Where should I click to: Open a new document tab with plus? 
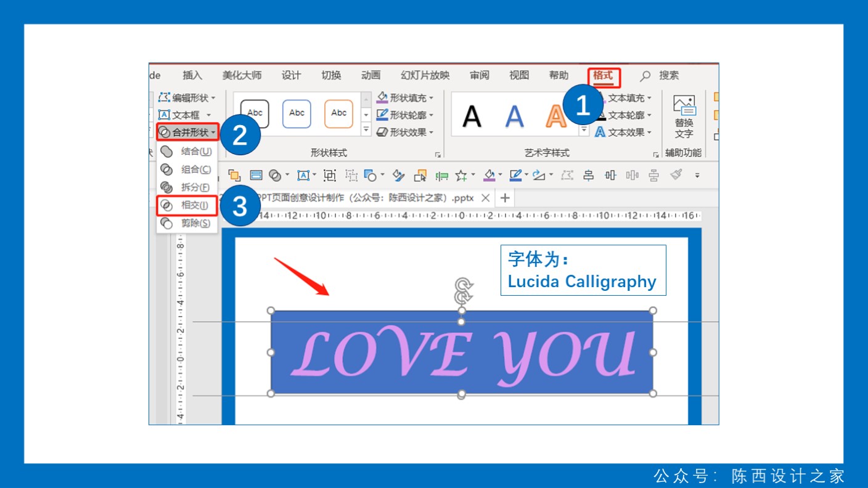point(505,198)
